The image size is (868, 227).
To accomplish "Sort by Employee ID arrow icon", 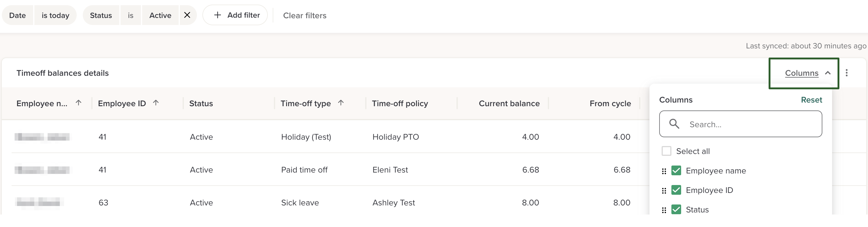I will (x=156, y=103).
